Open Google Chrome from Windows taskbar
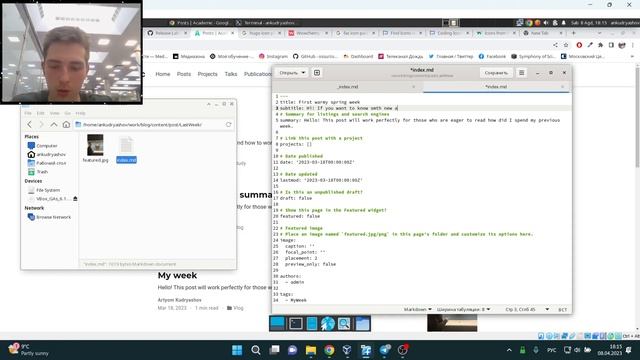The height and width of the screenshot is (360, 640). click(329, 350)
